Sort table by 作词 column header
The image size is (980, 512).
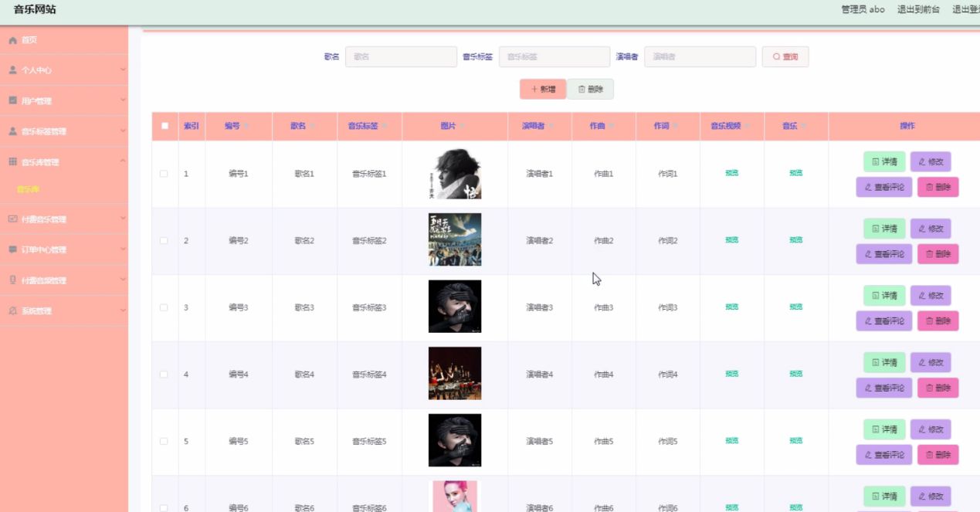pyautogui.click(x=667, y=126)
